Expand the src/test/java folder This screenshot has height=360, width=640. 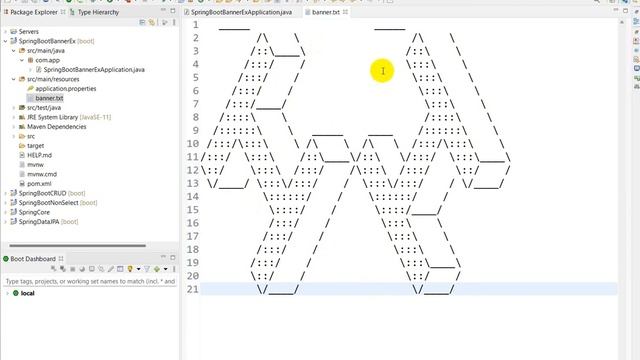pos(13,108)
